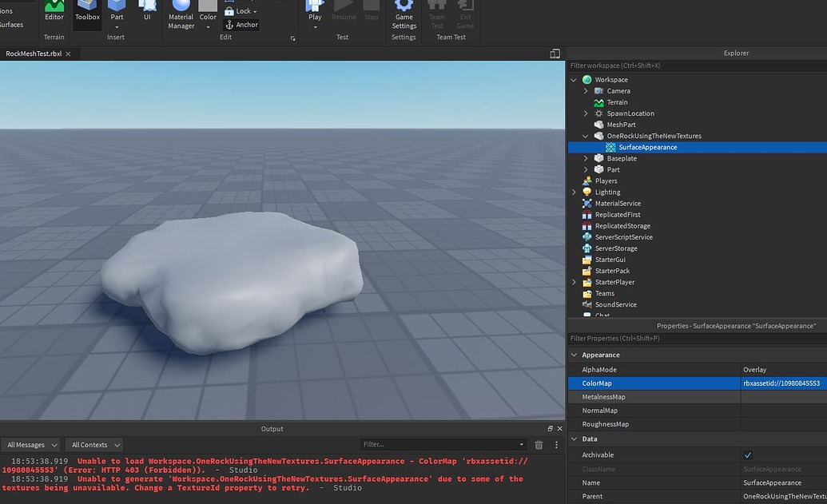The image size is (827, 504).
Task: Select SoundService in Explorer
Action: pyautogui.click(x=615, y=305)
